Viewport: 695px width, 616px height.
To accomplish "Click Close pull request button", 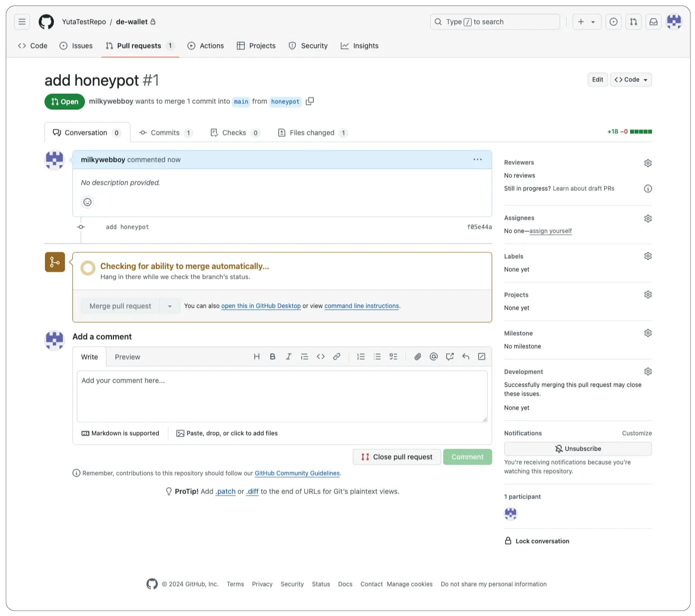I will coord(397,457).
